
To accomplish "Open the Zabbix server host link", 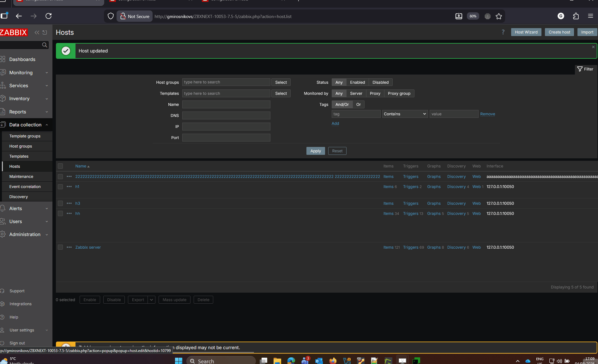I will coord(88,247).
